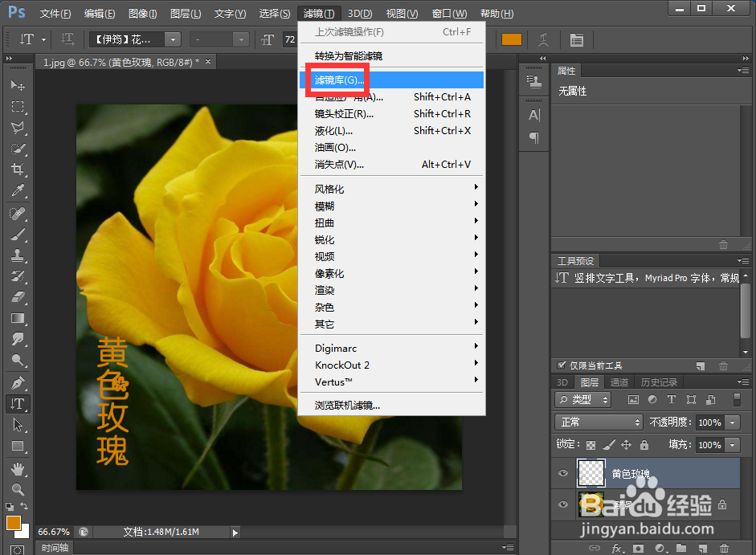Image resolution: width=756 pixels, height=555 pixels.
Task: Switch to the 通道 tab
Action: [x=619, y=382]
